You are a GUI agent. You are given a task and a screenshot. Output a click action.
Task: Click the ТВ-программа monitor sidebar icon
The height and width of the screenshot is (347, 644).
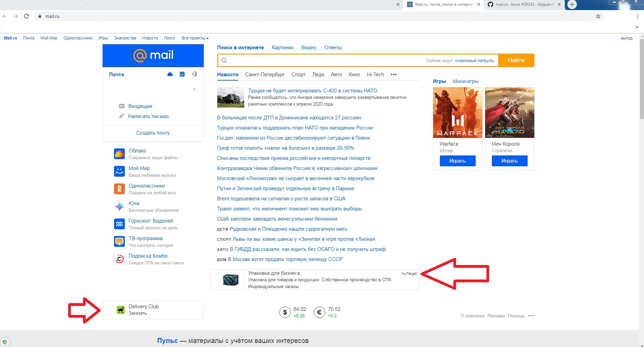[x=120, y=241]
